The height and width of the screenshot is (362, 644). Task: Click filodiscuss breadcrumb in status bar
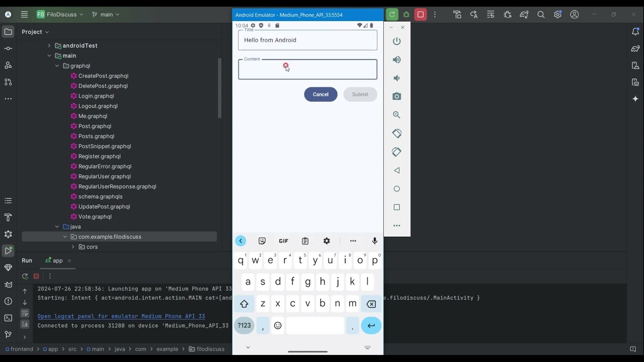click(x=207, y=349)
